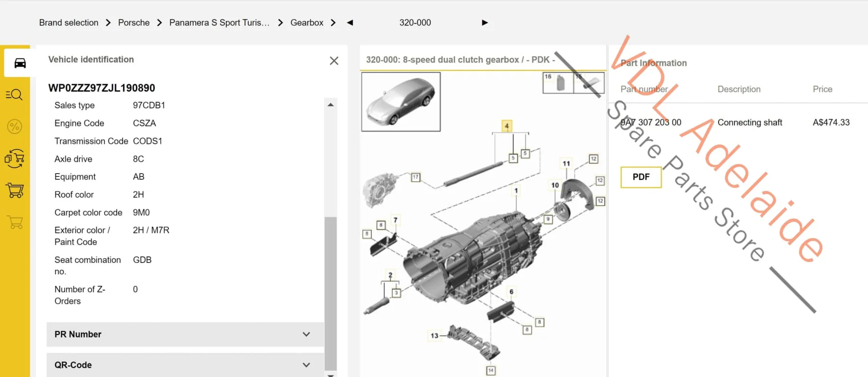Click the VIN WP0ZZZ97ZJL190890
Viewport: 868px width, 377px height.
tap(102, 88)
